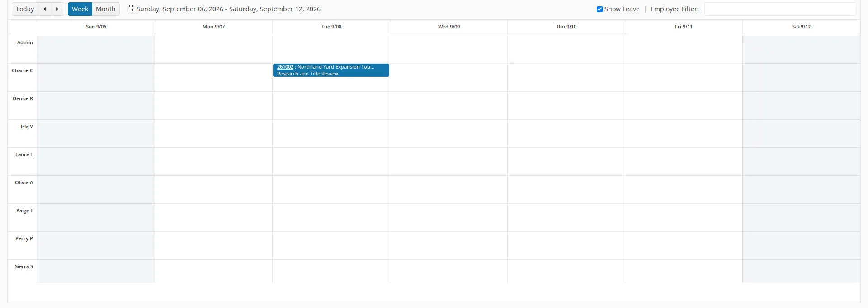868x308 pixels.
Task: Click the Admin row label
Action: (25, 42)
